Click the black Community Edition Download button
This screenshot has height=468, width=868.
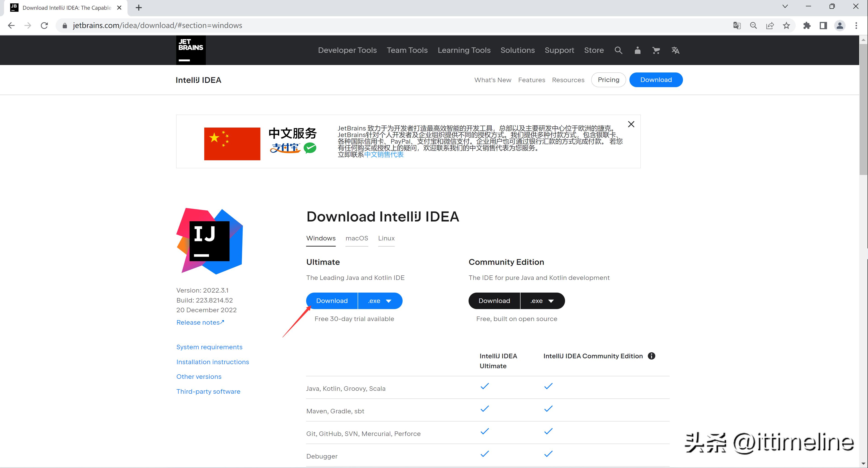[494, 301]
